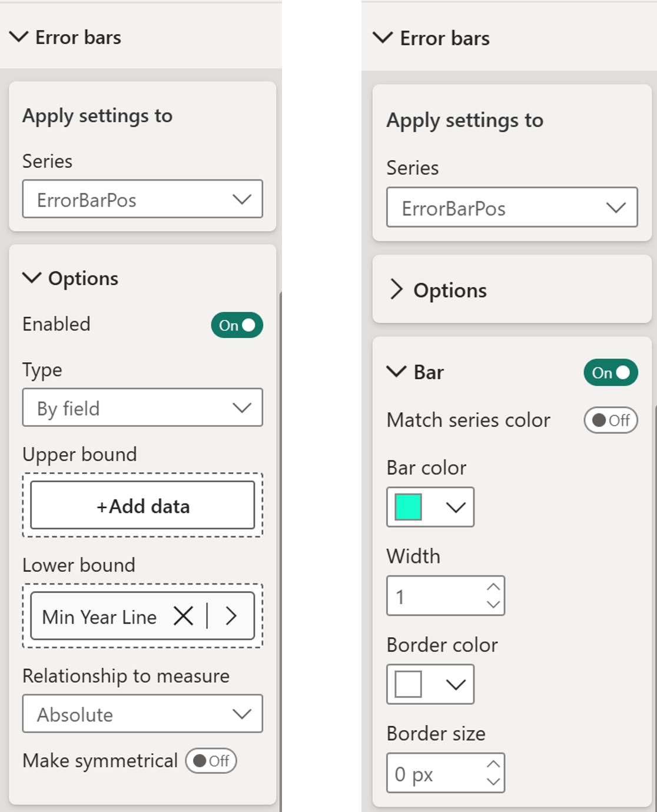Decrease Border size with down arrow

(x=493, y=782)
